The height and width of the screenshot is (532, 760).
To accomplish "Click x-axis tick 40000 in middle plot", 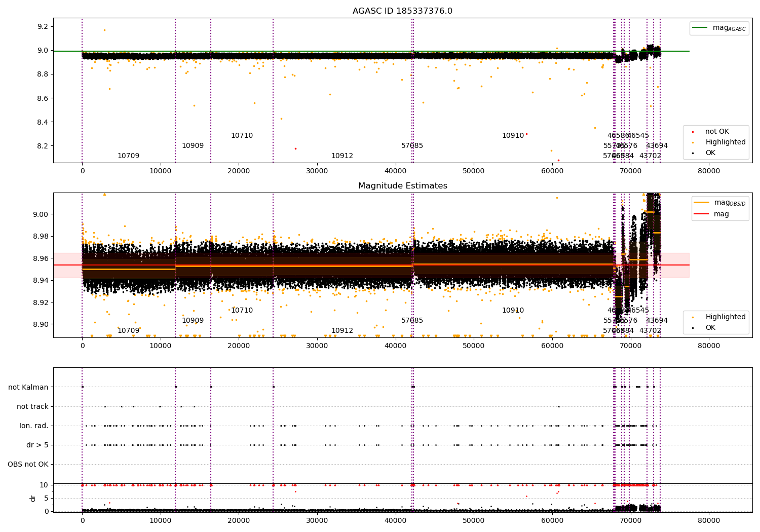I will click(395, 346).
